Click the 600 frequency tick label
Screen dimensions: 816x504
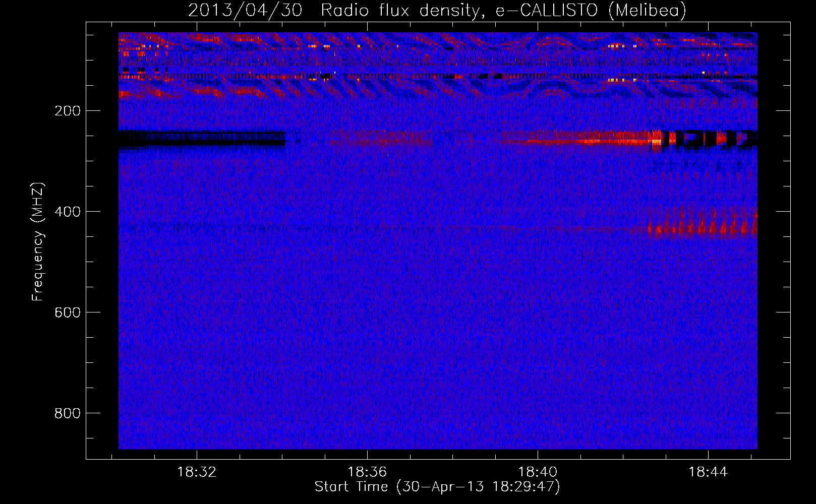click(68, 312)
